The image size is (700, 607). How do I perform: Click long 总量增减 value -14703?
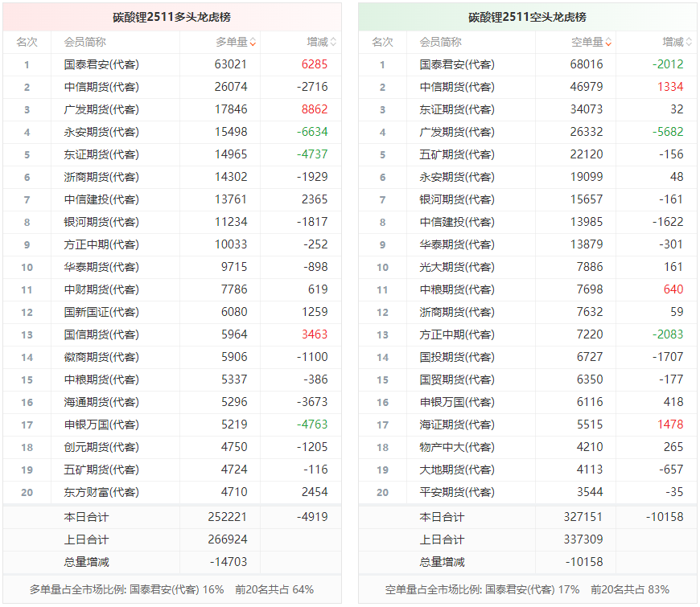point(229,562)
